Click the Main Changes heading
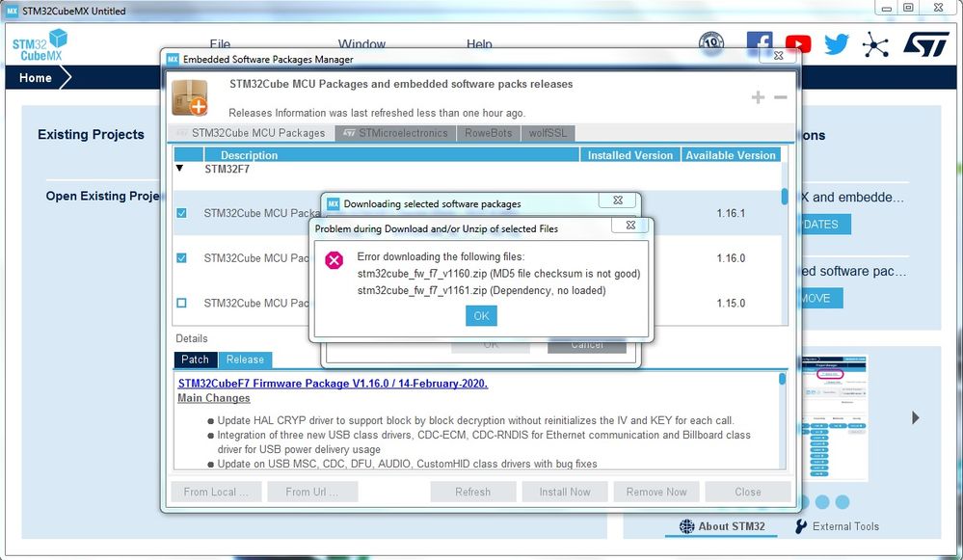 pos(214,398)
